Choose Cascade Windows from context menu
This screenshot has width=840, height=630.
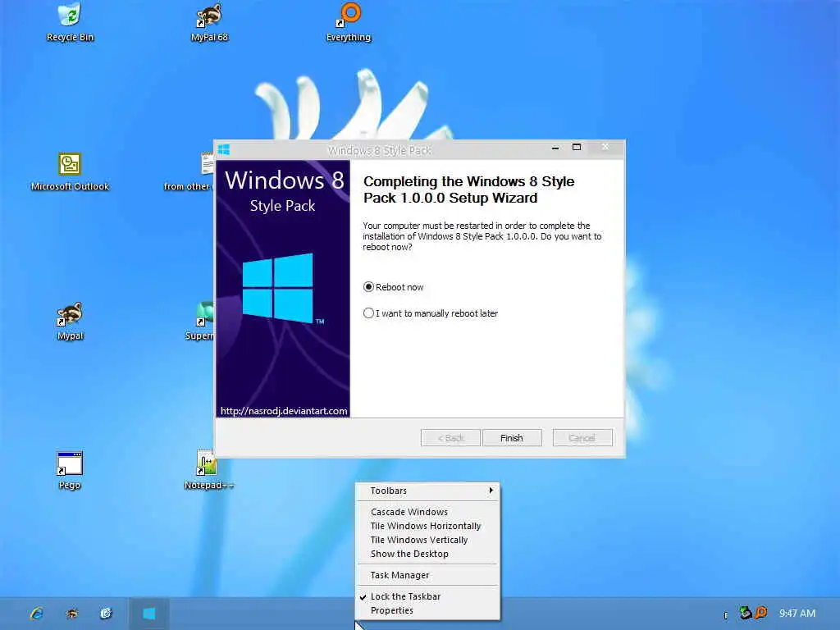(427, 512)
